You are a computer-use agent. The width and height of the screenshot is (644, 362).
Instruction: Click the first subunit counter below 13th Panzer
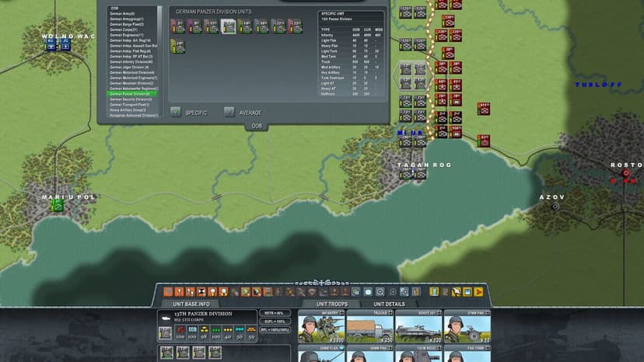(x=166, y=352)
